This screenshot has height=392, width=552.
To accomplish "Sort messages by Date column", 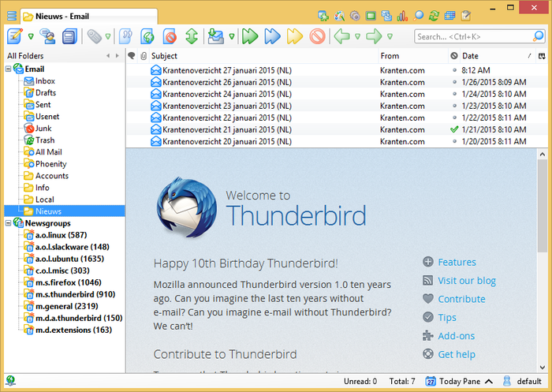I will point(498,56).
